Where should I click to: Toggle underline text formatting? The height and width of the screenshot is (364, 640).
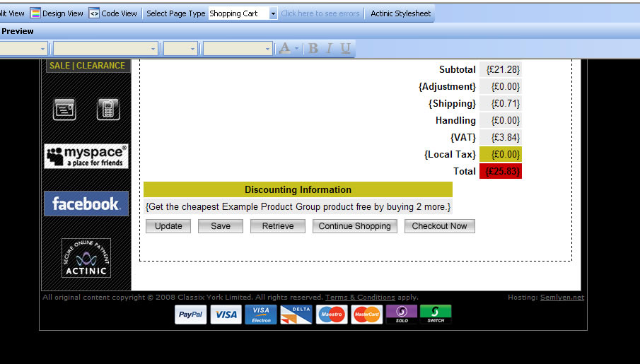pos(345,48)
